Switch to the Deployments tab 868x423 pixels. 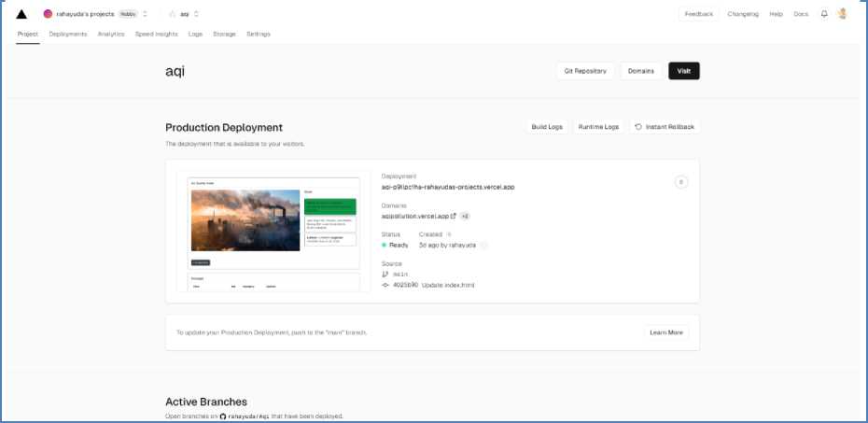click(x=68, y=34)
